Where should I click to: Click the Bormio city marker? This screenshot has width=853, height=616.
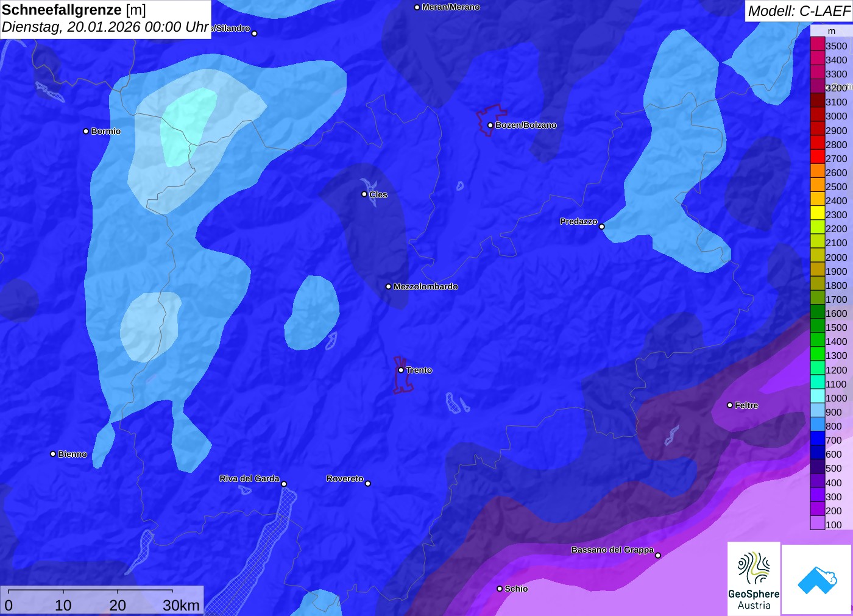tap(86, 131)
